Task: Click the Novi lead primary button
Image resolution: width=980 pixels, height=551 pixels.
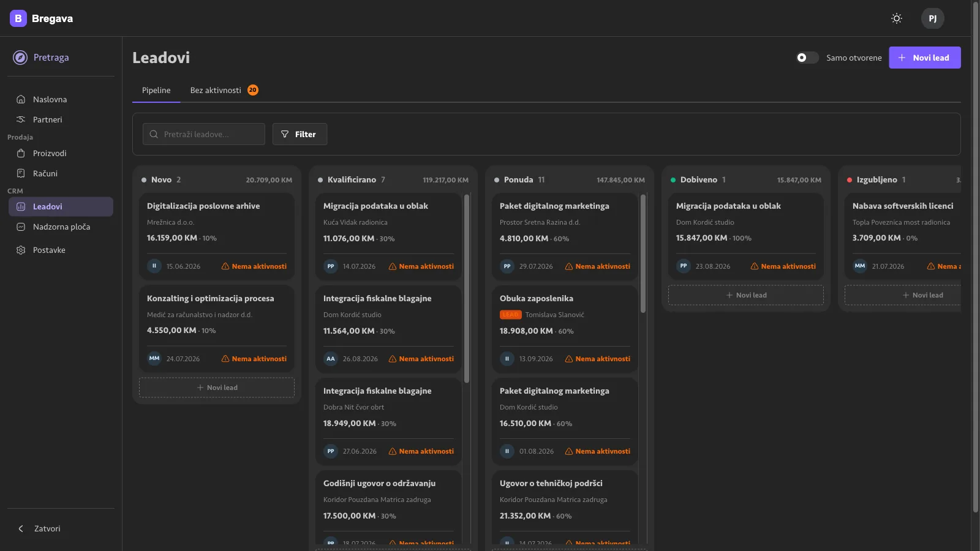Action: click(x=924, y=58)
